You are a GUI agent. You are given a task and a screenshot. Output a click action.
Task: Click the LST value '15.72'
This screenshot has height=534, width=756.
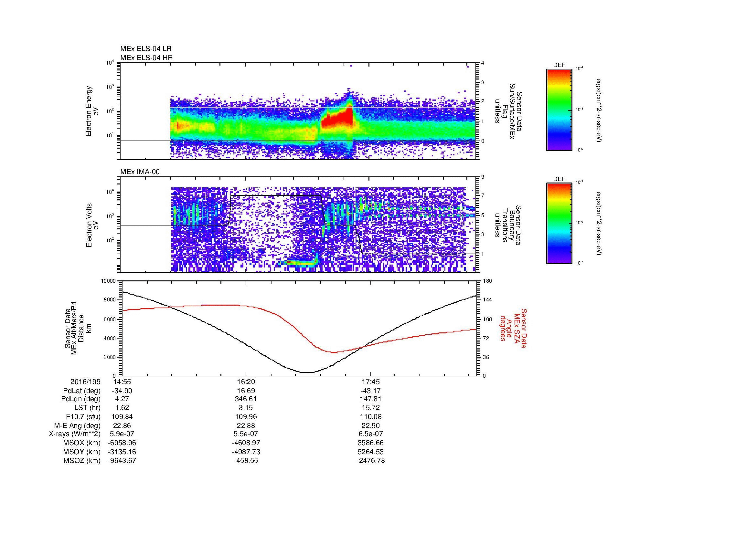pyautogui.click(x=371, y=408)
